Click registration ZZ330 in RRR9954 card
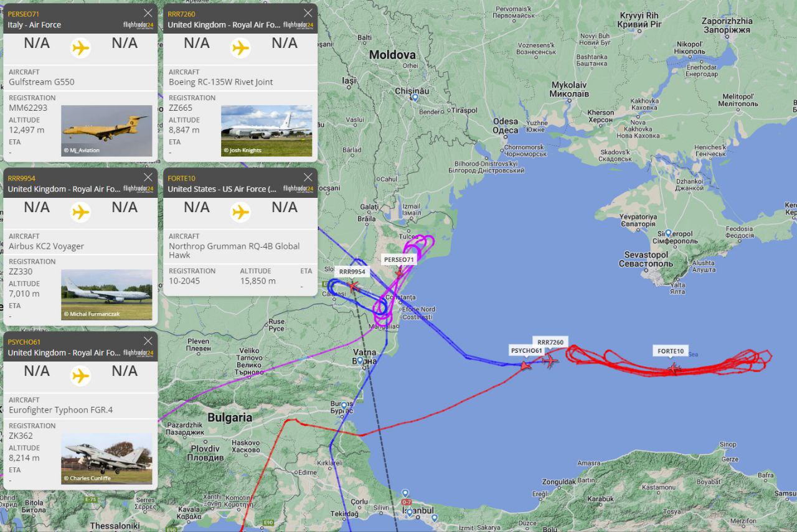The width and height of the screenshot is (797, 532). [21, 271]
